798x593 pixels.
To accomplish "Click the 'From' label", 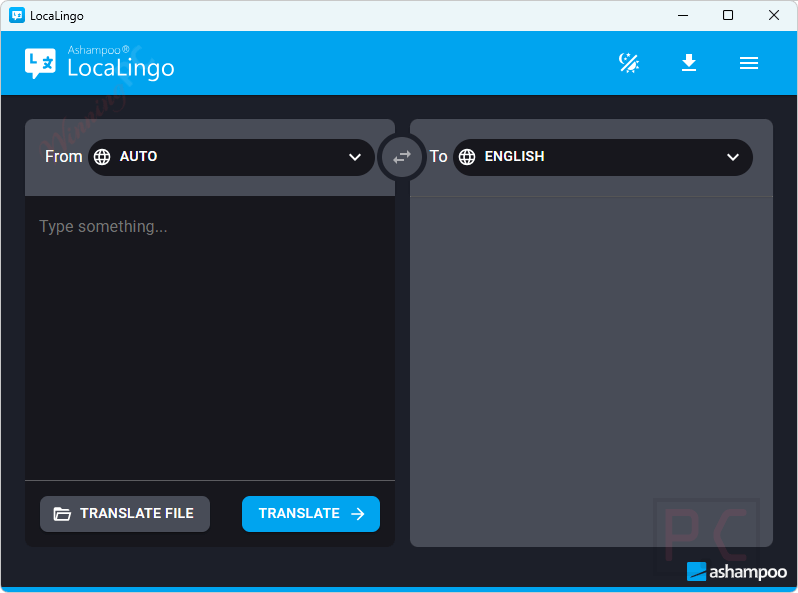I will coord(64,156).
